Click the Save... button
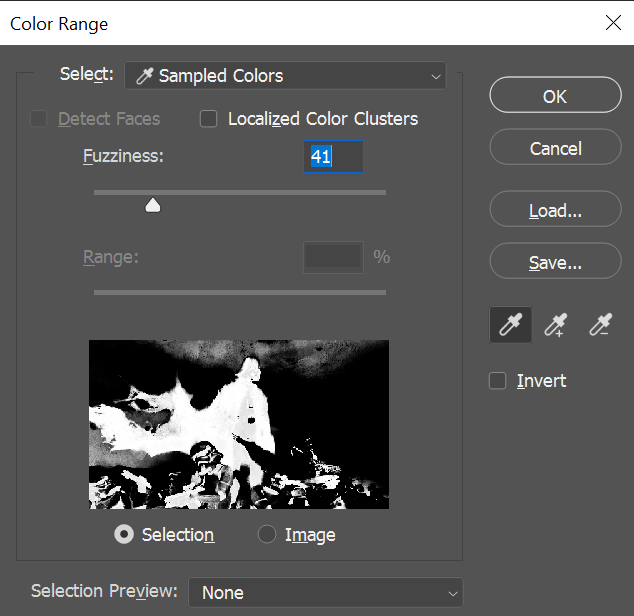 click(555, 261)
